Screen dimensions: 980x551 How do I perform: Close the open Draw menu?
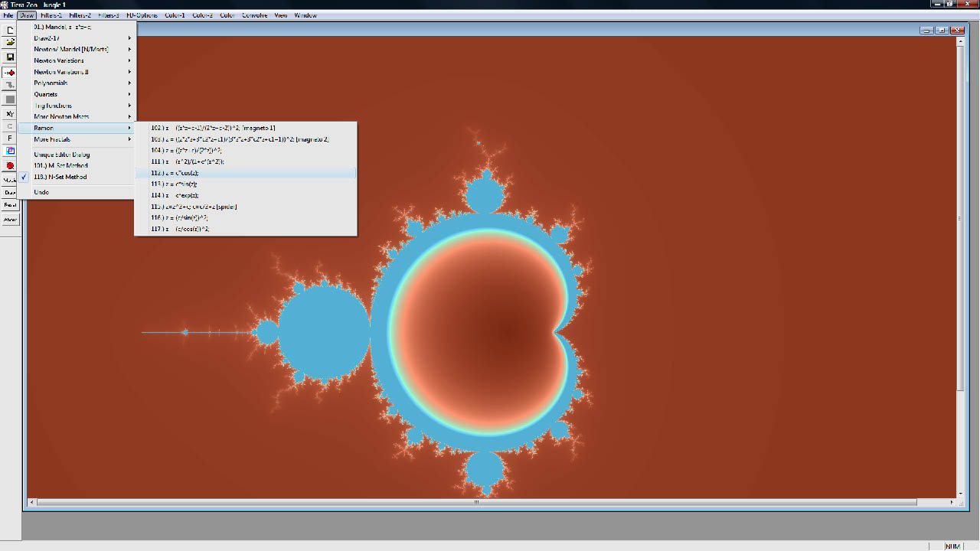[27, 15]
